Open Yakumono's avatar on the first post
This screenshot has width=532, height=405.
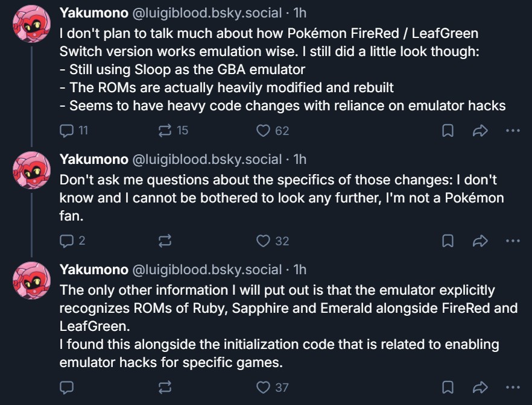(31, 24)
